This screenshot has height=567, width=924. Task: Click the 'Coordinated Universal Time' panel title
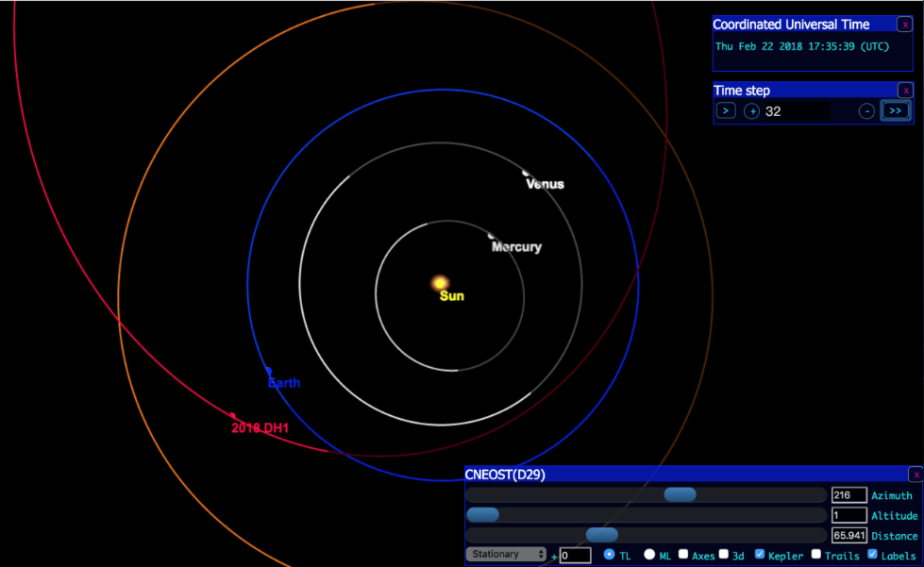click(x=791, y=25)
